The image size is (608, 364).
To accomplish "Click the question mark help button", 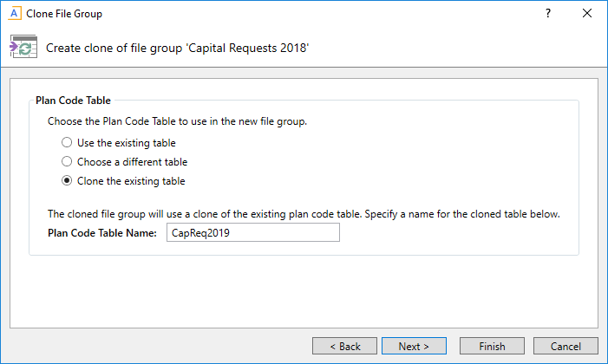I will (x=548, y=14).
